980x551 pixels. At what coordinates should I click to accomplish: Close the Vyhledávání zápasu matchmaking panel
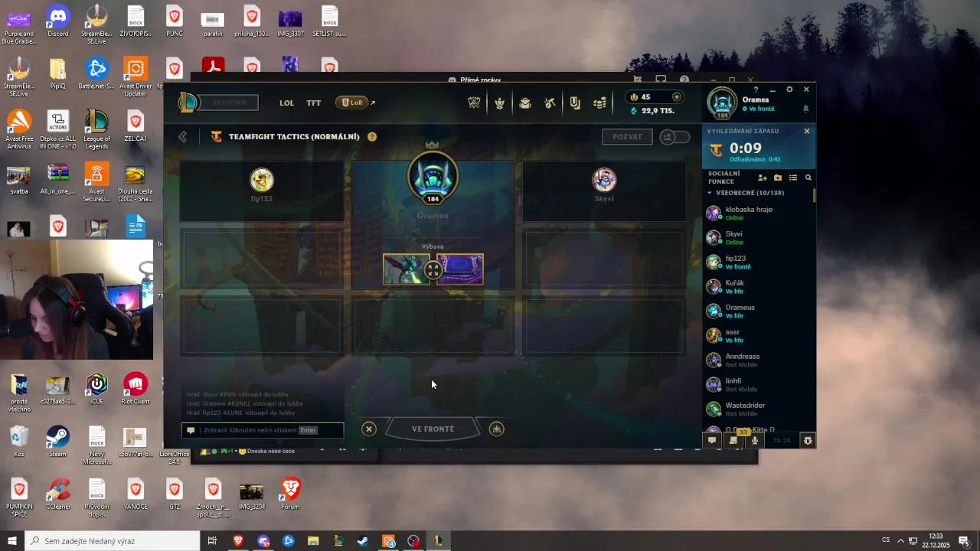pos(806,131)
